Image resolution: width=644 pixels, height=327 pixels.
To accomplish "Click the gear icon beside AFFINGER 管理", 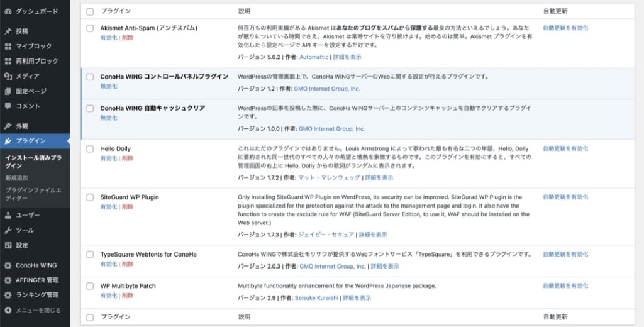I will pyautogui.click(x=8, y=280).
